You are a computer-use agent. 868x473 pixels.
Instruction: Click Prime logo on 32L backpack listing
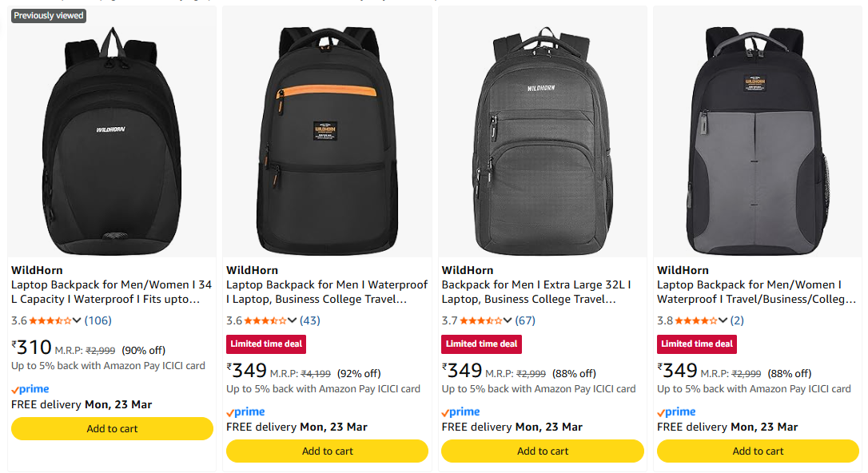461,411
